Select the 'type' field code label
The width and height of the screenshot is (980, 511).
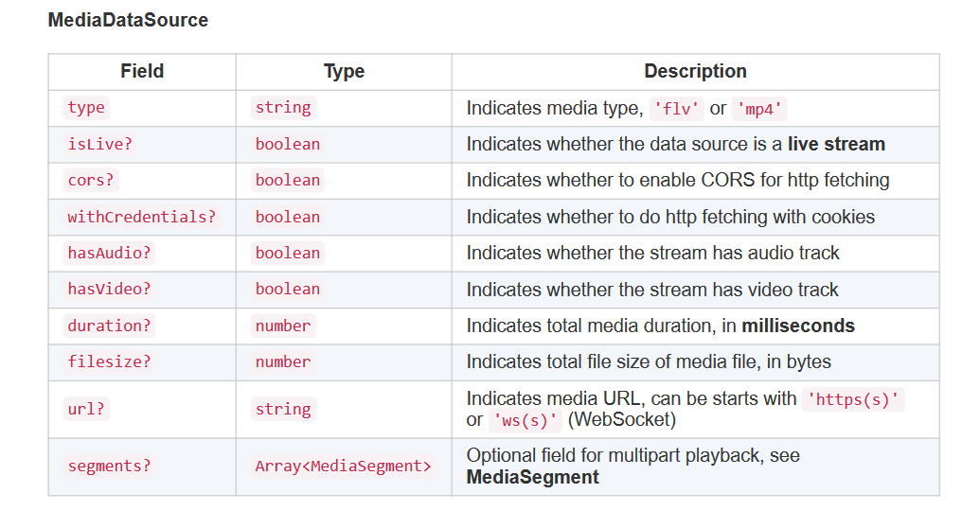coord(86,108)
